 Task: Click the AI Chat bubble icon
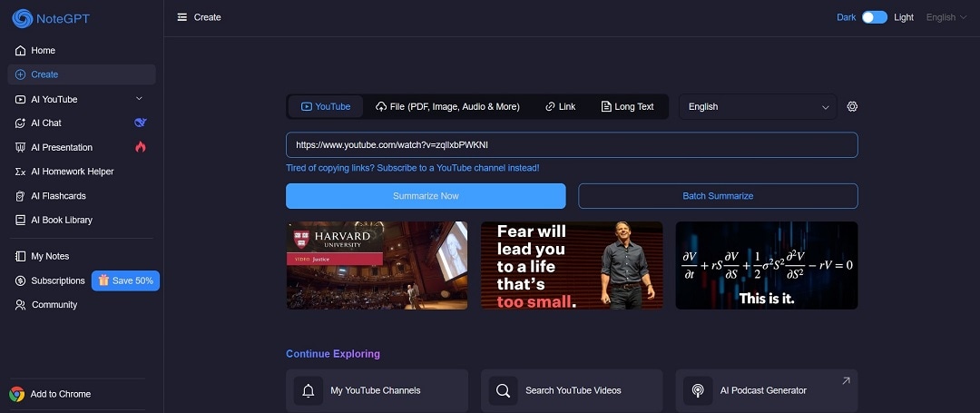pos(20,123)
